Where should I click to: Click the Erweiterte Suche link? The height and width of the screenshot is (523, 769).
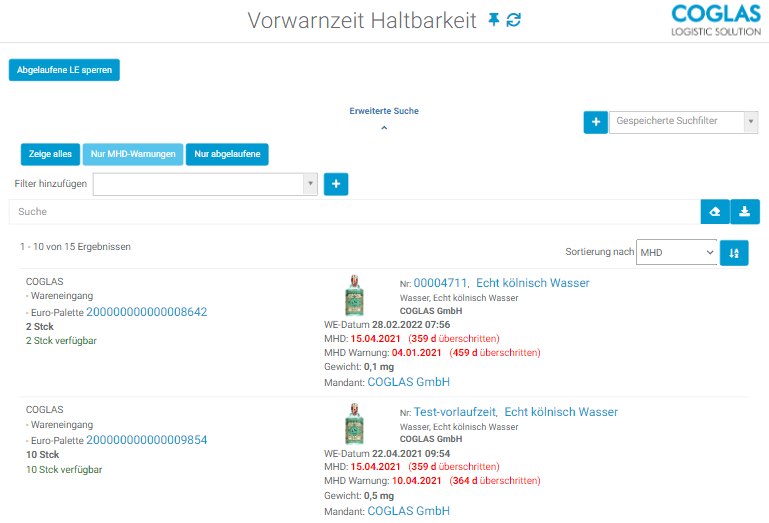coord(384,111)
